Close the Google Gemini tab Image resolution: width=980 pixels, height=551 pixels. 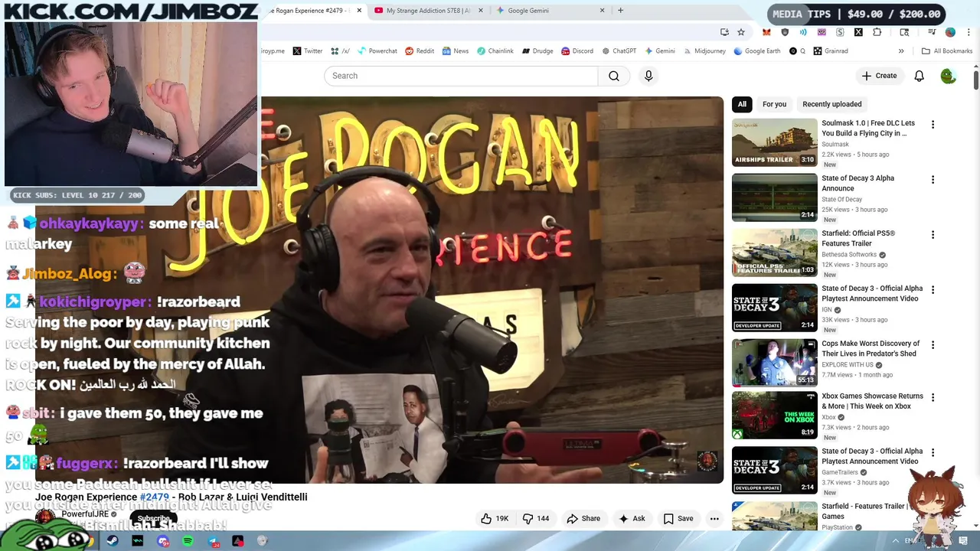point(602,11)
